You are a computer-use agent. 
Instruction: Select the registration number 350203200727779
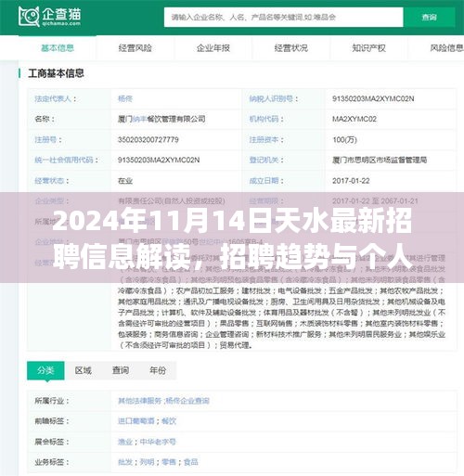click(148, 139)
